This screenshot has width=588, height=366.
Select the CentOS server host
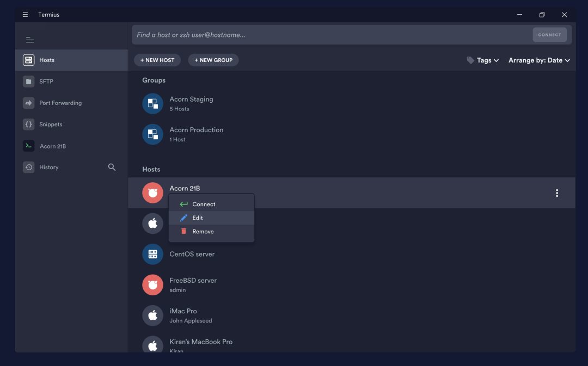(x=192, y=254)
